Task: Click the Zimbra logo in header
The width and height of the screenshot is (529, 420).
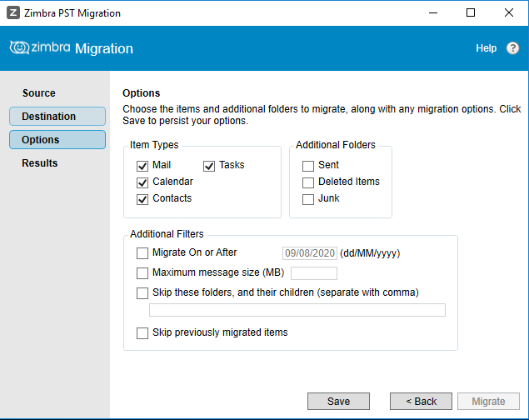Action: [40, 47]
